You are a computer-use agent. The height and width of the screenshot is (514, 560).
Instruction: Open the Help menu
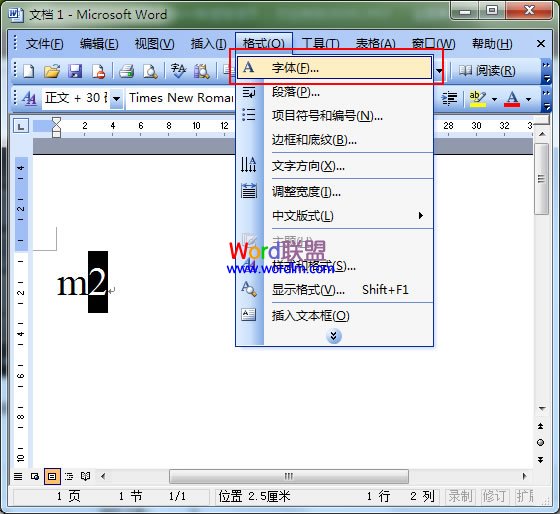(492, 44)
